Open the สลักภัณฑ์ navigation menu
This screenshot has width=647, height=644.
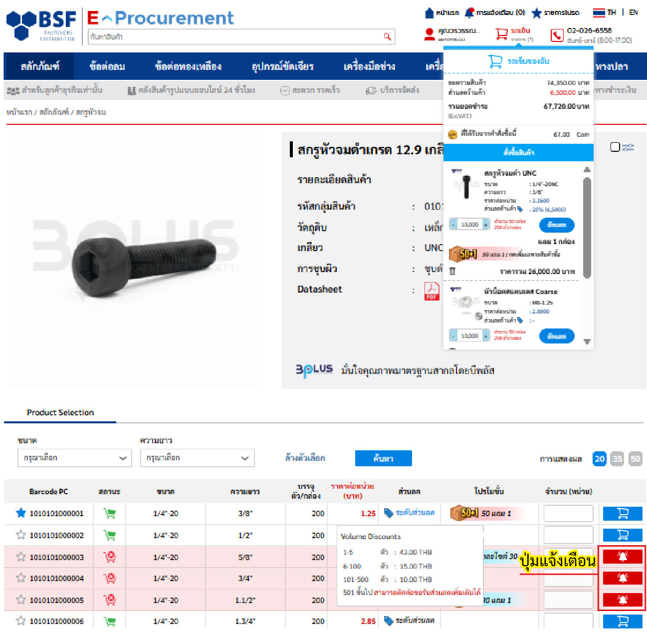pos(40,66)
